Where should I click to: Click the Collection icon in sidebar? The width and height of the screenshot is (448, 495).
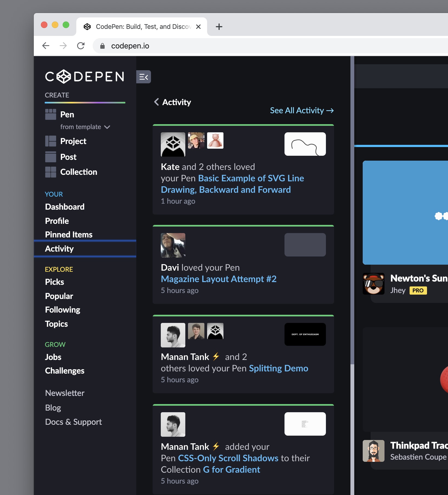pyautogui.click(x=51, y=172)
